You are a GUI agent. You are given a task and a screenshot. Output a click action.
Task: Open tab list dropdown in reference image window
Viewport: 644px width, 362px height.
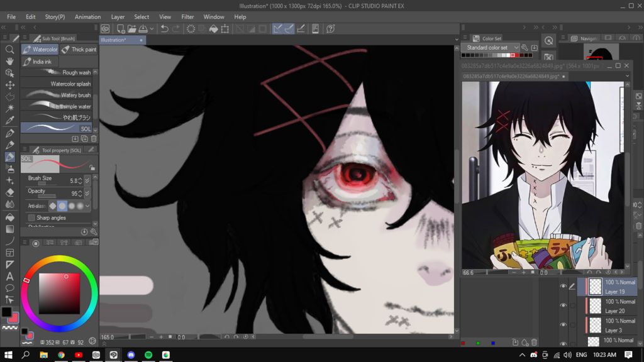tap(627, 76)
